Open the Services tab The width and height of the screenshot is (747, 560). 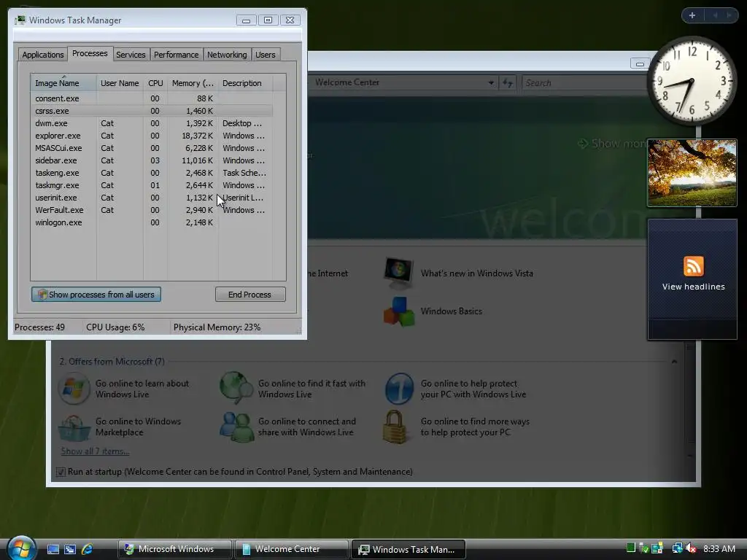[x=131, y=55]
